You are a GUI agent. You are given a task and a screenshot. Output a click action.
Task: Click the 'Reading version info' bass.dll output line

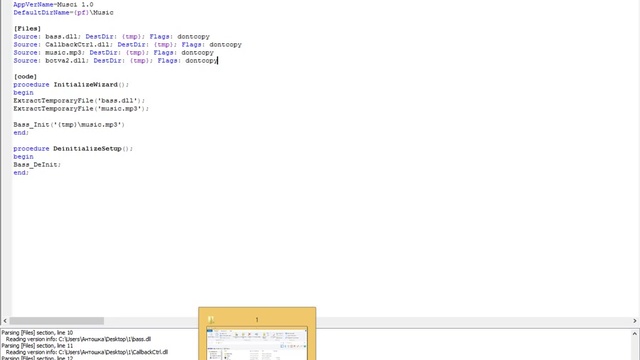point(78,339)
